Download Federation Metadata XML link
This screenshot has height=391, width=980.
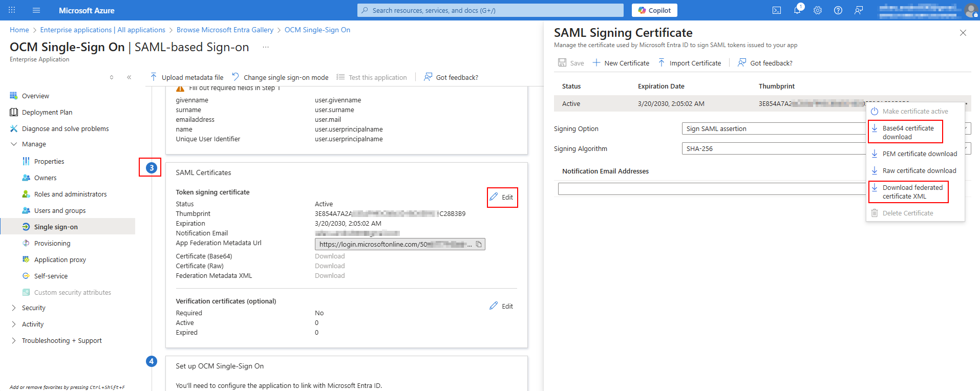click(x=330, y=275)
